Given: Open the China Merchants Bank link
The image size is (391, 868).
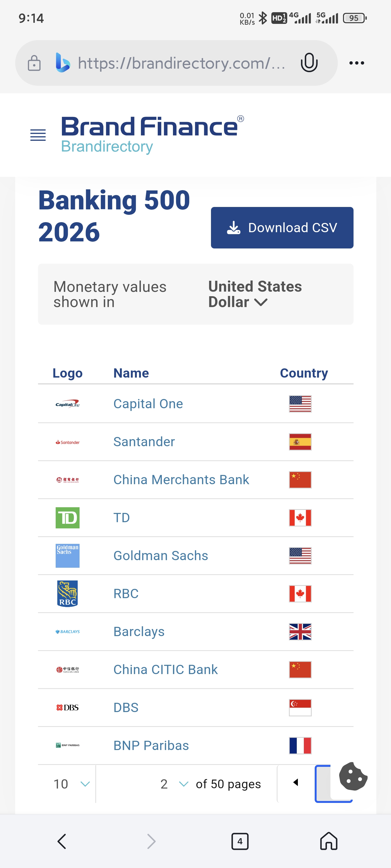Looking at the screenshot, I should point(181,480).
